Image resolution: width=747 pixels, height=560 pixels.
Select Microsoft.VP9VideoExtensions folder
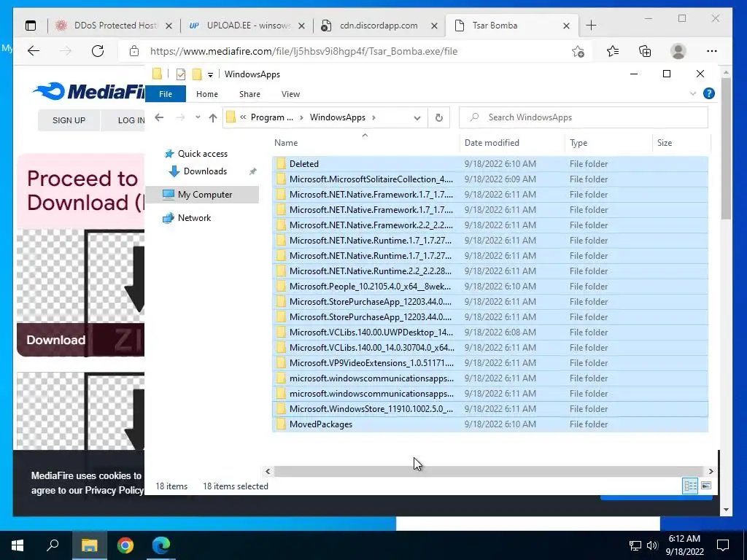coord(489,363)
